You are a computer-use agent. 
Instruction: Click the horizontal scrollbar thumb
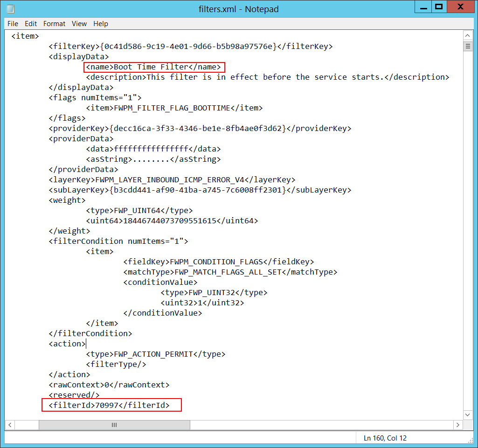(114, 425)
